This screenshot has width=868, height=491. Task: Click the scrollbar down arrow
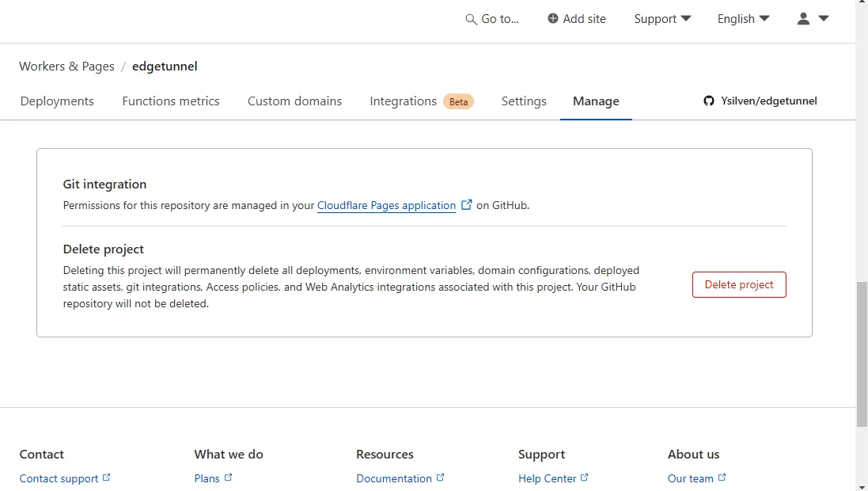point(862,488)
